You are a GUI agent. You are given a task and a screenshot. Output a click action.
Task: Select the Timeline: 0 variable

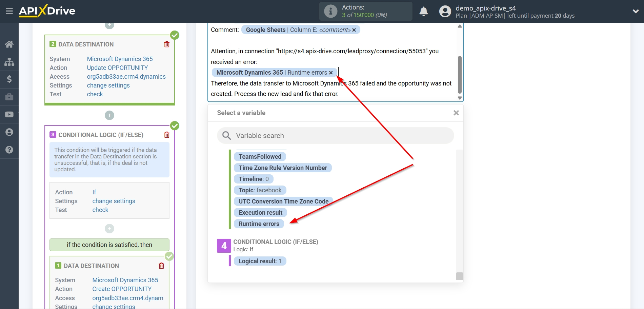coord(254,179)
